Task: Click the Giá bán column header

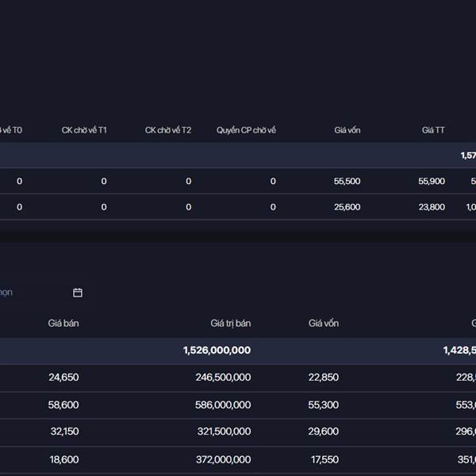Action: click(x=63, y=324)
